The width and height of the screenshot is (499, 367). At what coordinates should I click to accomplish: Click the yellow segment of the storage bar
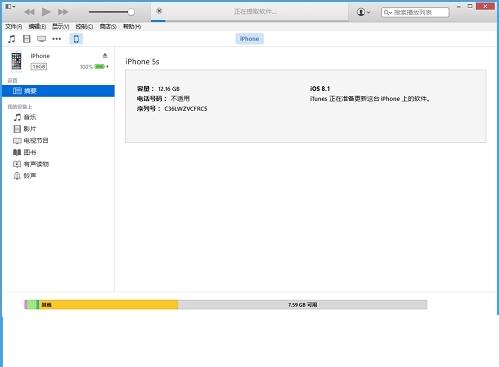pos(108,305)
